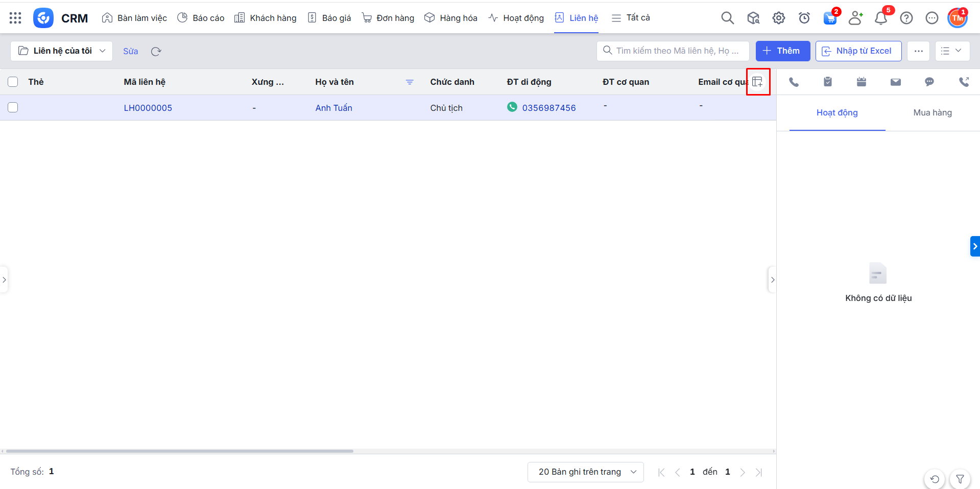
Task: Check the checkbox for row LH0000005
Action: tap(13, 107)
